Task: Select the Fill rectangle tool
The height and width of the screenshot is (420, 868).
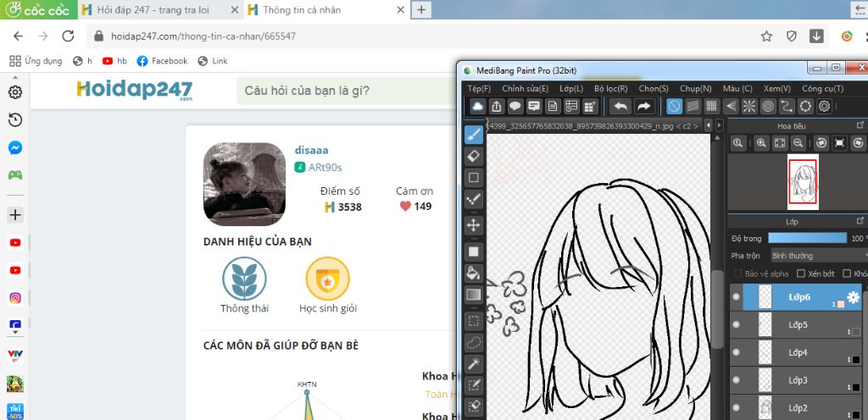Action: (x=473, y=252)
